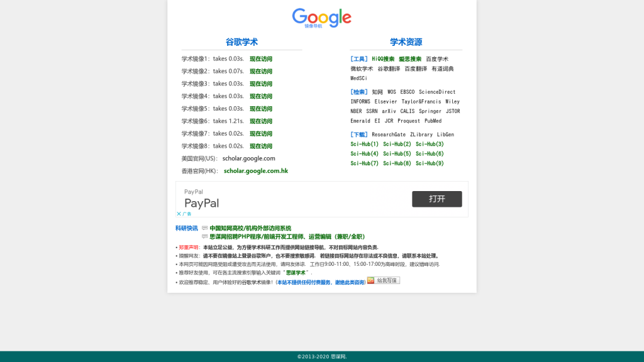Visit the Springer link
Viewport: 644px width, 362px height.
point(430,111)
